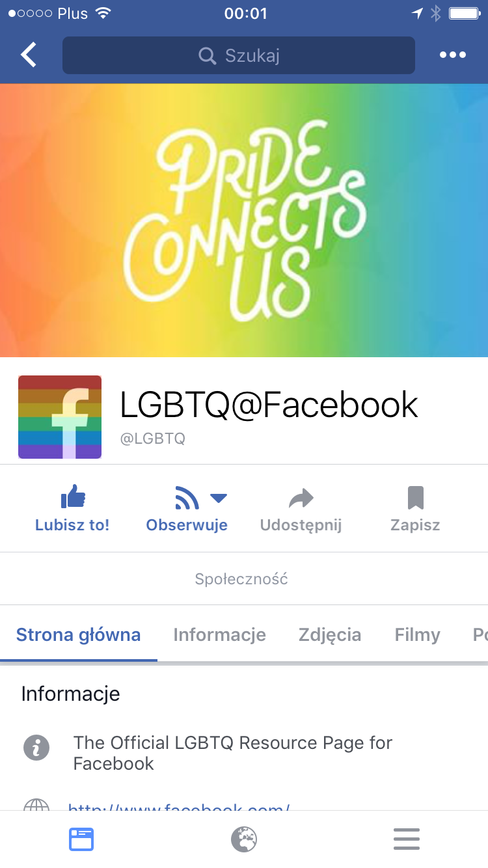Open the News Feed icon in bottom bar
This screenshot has width=488, height=868.
tap(81, 839)
